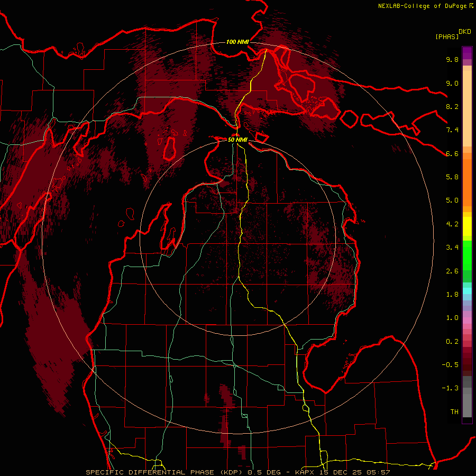This screenshot has width=476, height=476.
Task: Select the yellow band beside 4.2
Action: click(x=467, y=226)
